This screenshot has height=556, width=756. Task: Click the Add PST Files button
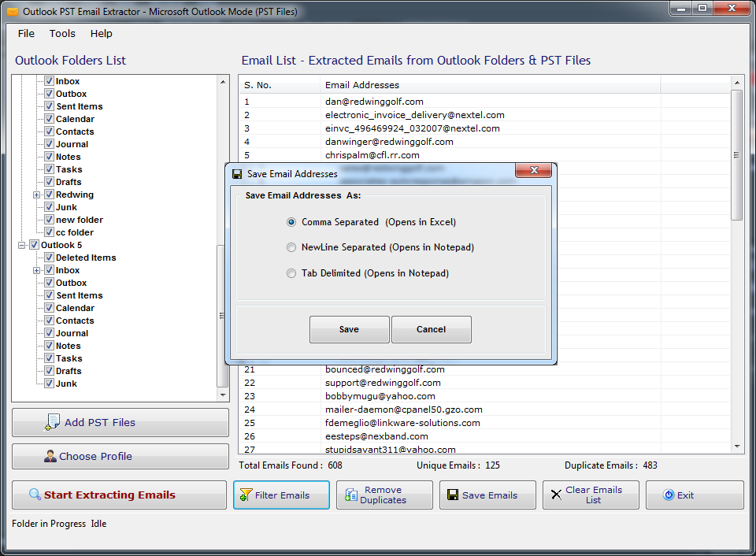[120, 422]
